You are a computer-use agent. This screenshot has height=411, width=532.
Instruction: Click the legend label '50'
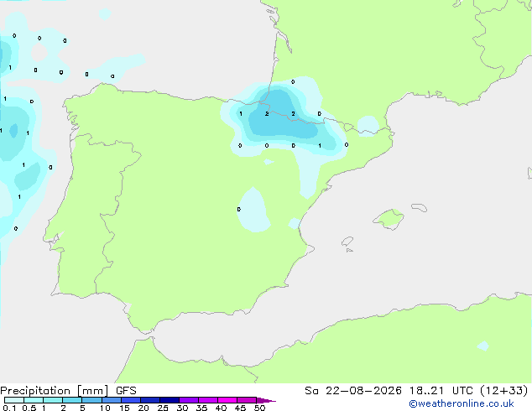pos(259,408)
